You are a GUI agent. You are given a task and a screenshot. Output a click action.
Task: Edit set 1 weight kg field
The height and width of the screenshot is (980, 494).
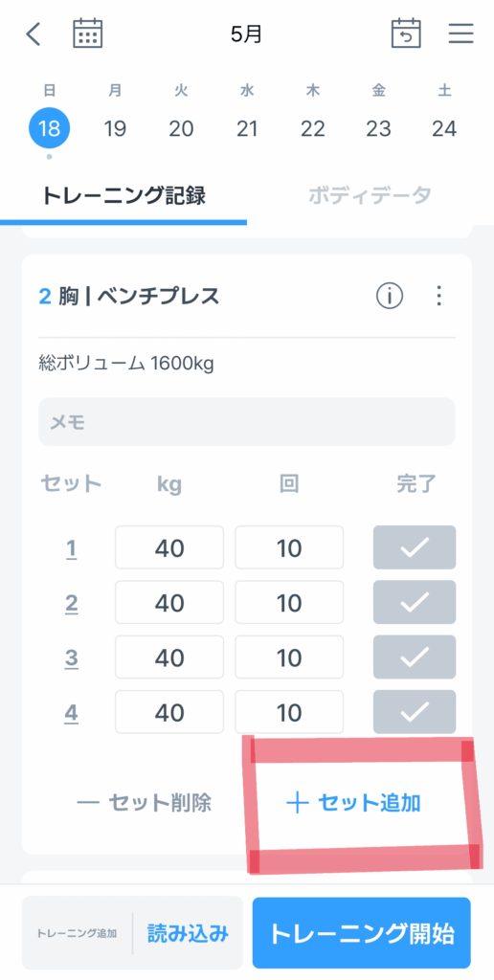click(x=169, y=547)
